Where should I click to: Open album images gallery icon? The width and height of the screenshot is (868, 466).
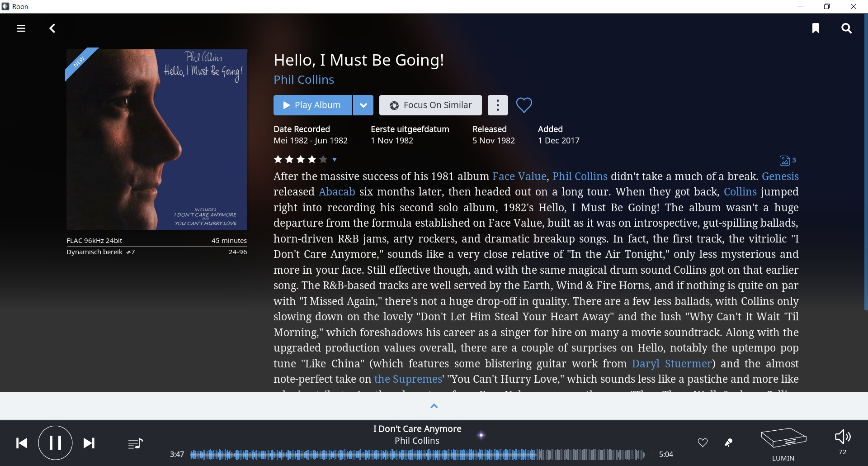point(788,160)
